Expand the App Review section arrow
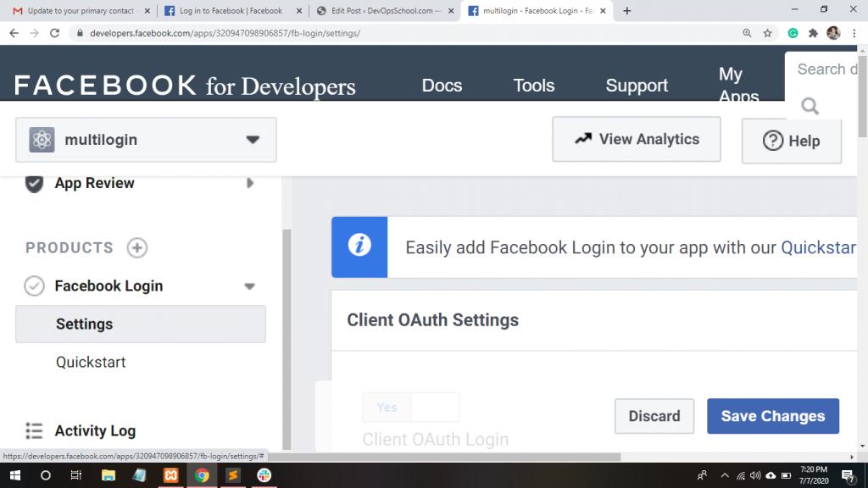This screenshot has width=868, height=488. [250, 183]
